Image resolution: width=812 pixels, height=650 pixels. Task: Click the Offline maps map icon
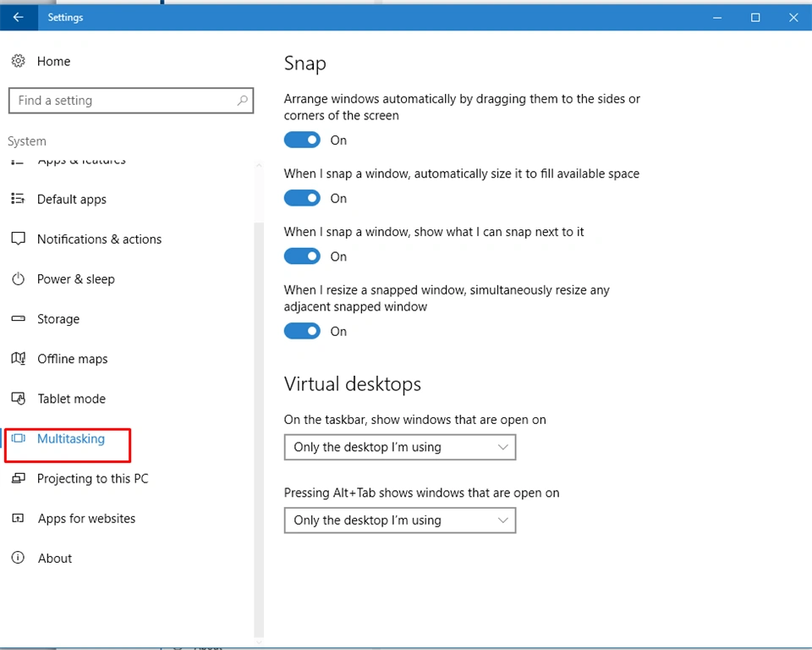18,359
